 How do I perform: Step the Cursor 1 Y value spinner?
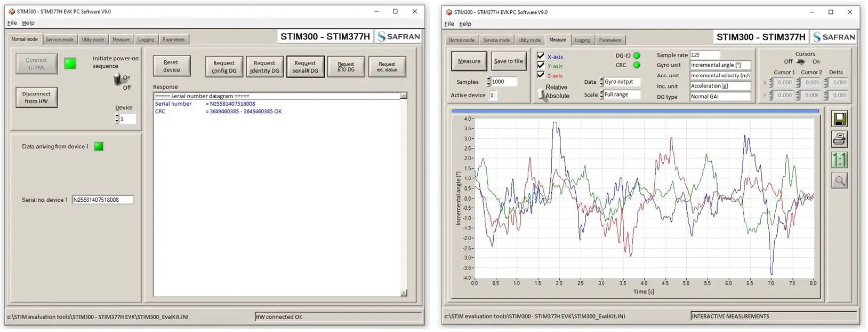click(x=771, y=96)
